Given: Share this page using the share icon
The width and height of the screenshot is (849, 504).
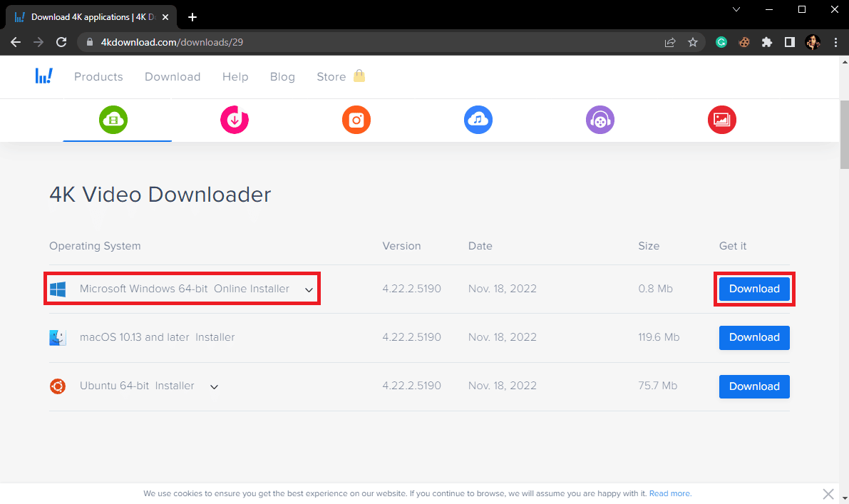Looking at the screenshot, I should click(670, 42).
